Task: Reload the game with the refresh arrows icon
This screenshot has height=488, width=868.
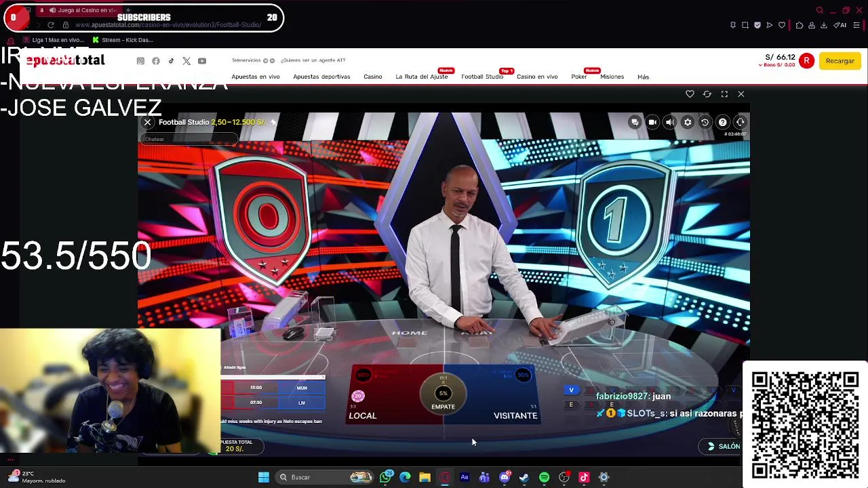Action: (x=707, y=94)
